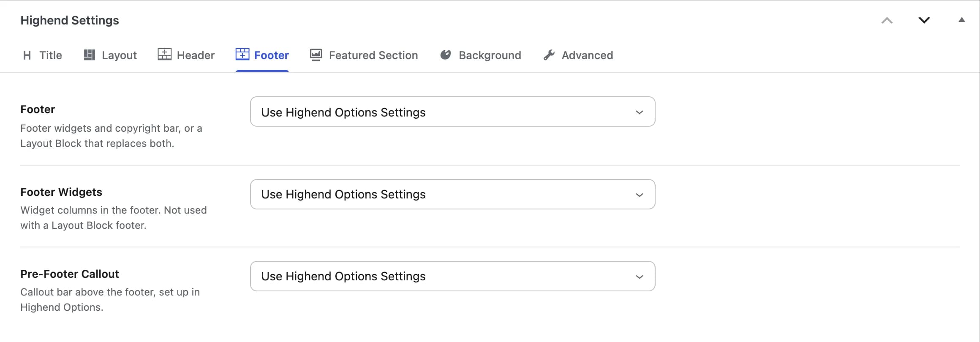Click the Footer Widgets field label
The height and width of the screenshot is (342, 980).
click(x=61, y=192)
